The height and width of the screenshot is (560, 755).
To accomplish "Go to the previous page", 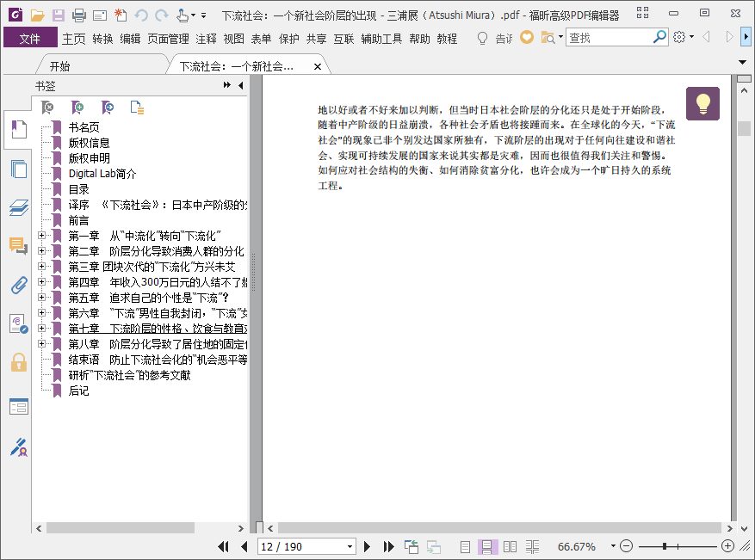I will coord(244,546).
